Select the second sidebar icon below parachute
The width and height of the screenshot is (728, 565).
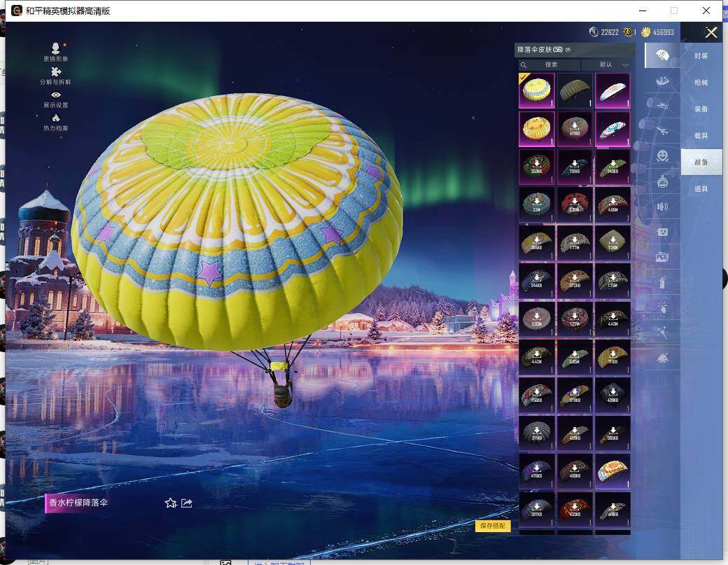[662, 81]
